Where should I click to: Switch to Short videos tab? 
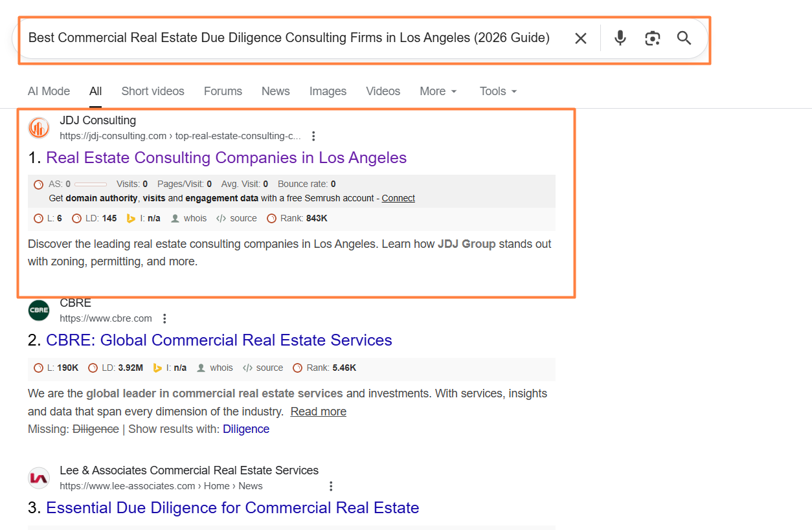click(x=153, y=91)
